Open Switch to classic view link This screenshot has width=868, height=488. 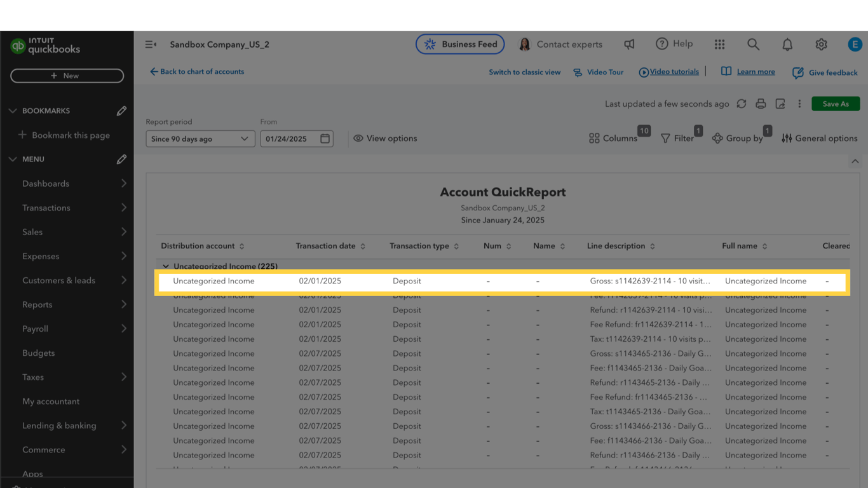click(525, 72)
